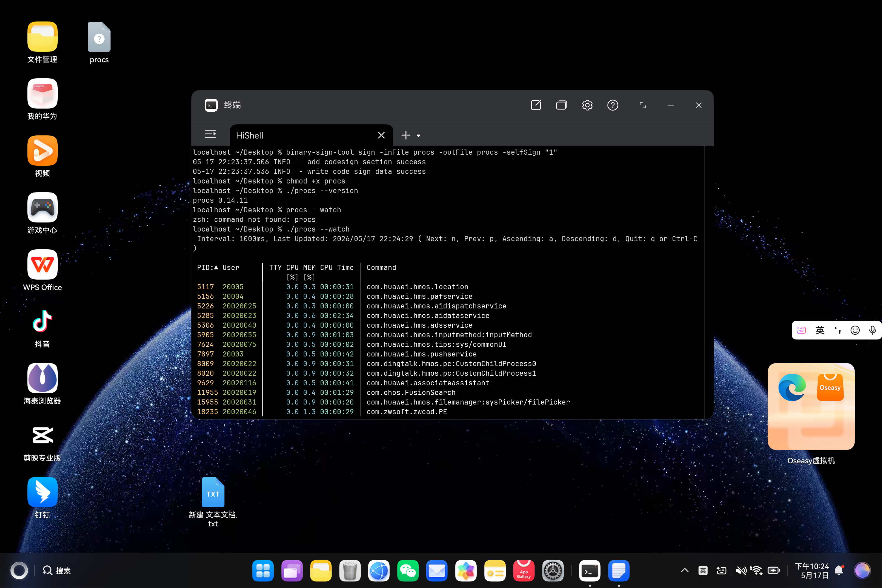Switch to the terminal in the dock
This screenshot has height=588, width=882.
pos(589,571)
